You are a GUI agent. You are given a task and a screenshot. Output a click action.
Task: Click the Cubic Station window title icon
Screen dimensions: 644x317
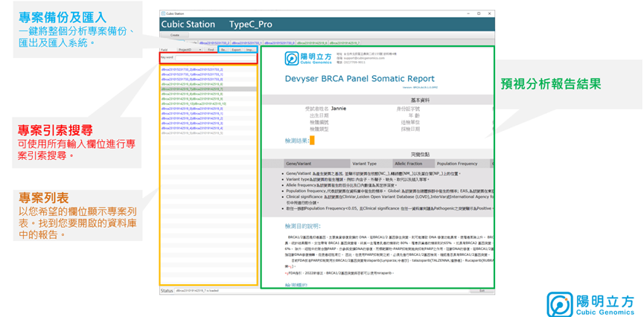pyautogui.click(x=163, y=13)
